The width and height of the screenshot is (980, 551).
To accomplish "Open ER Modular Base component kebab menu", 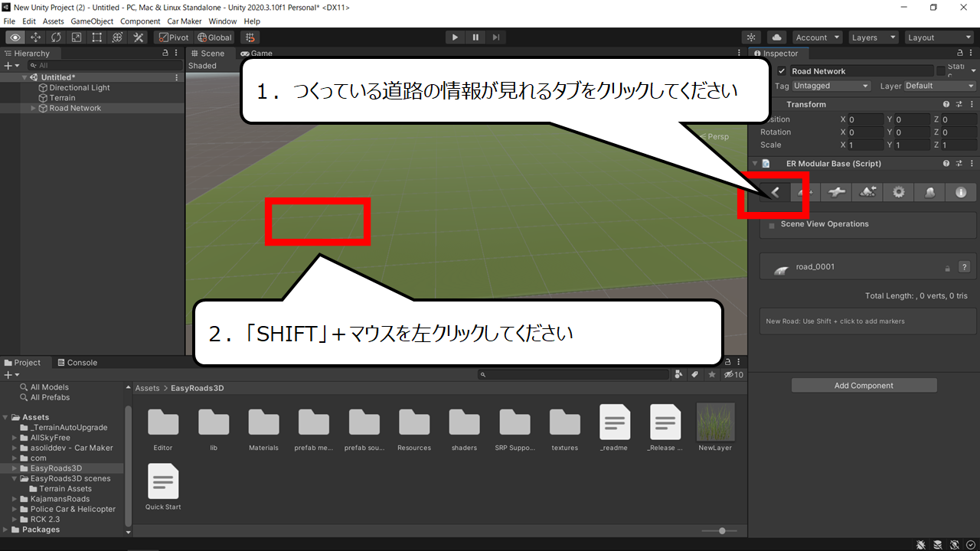I will click(x=972, y=164).
